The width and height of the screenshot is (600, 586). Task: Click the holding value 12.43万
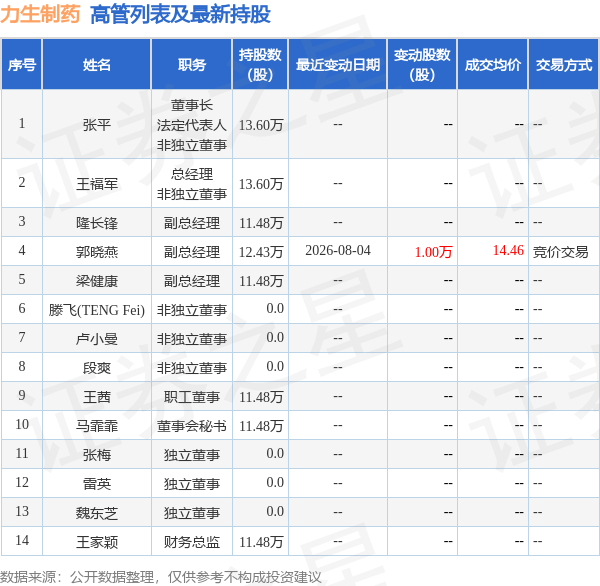click(x=261, y=252)
